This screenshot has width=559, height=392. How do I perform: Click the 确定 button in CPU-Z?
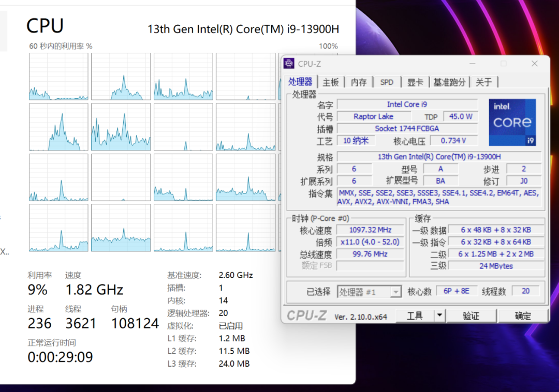[523, 315]
